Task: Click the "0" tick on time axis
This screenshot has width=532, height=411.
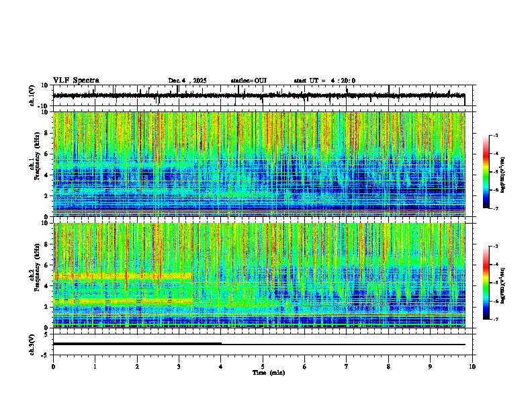Action: coord(53,367)
